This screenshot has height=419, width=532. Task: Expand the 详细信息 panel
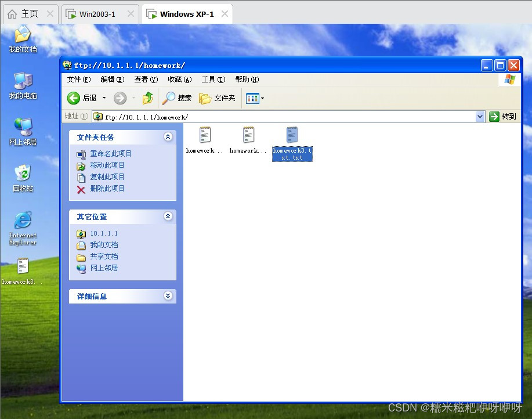click(x=168, y=295)
